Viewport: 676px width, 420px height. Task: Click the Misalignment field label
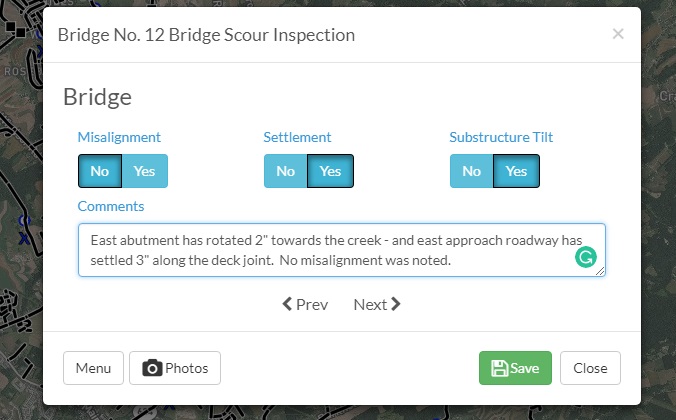[x=119, y=137]
